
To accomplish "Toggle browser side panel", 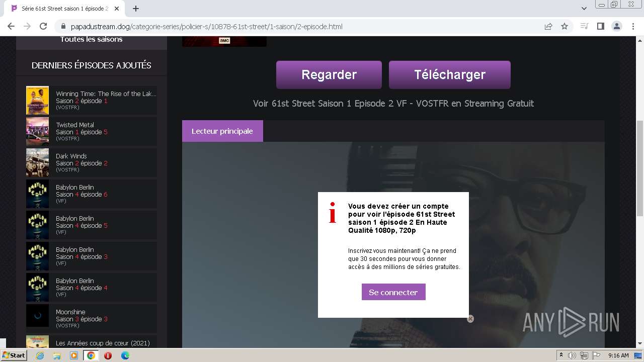I will (600, 26).
